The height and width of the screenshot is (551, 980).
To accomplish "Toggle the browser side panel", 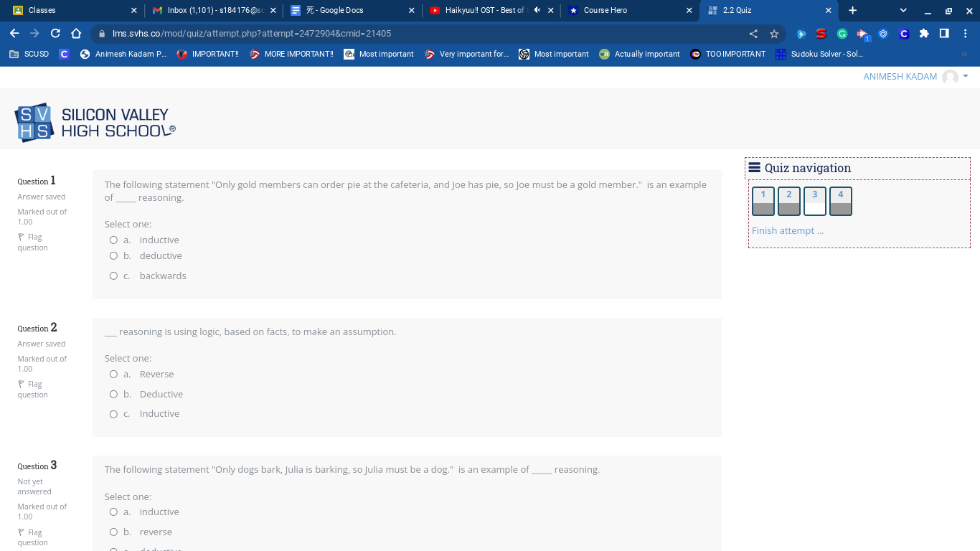I will (x=944, y=34).
